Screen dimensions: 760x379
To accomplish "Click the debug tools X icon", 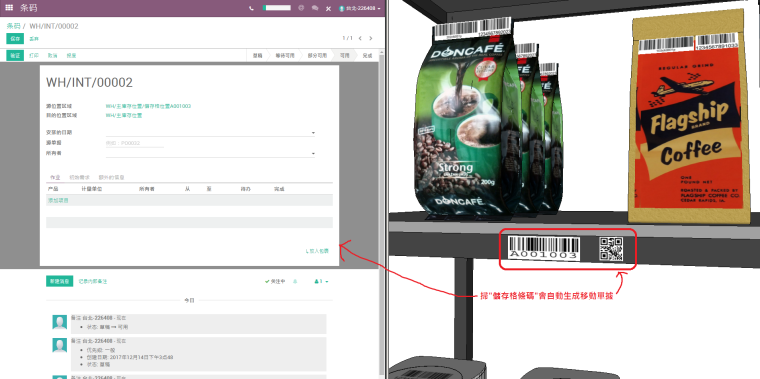I will (328, 8).
